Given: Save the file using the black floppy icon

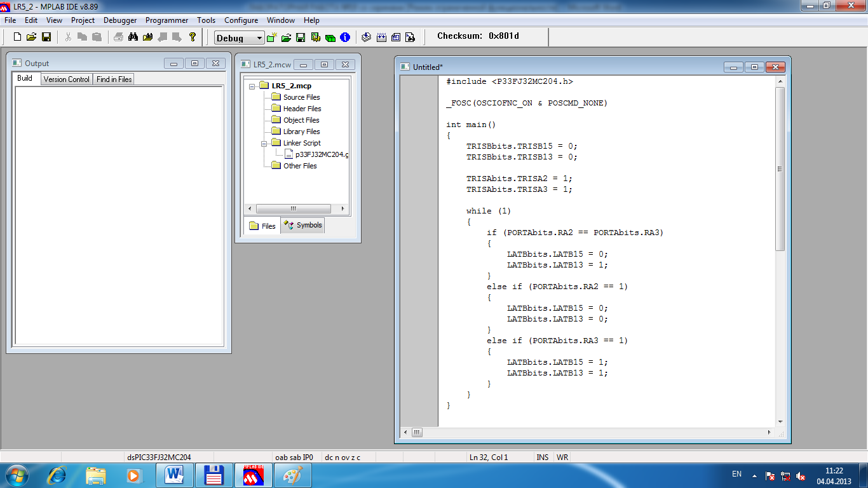Looking at the screenshot, I should [46, 37].
